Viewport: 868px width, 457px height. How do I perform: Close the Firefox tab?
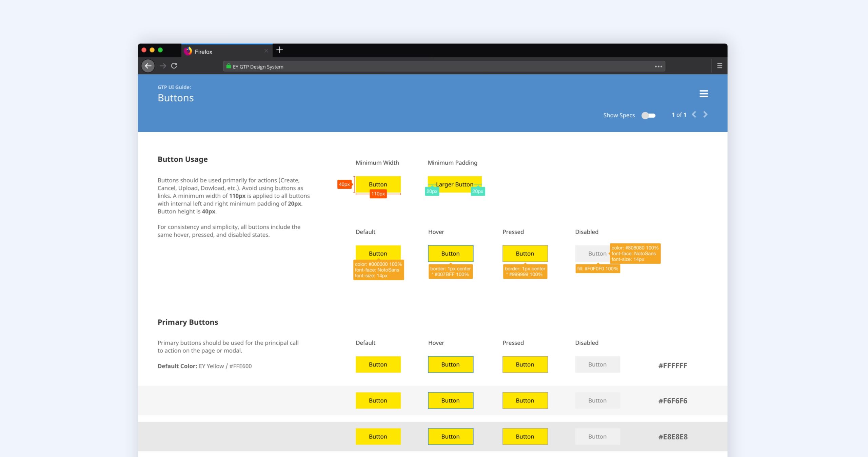pyautogui.click(x=266, y=51)
